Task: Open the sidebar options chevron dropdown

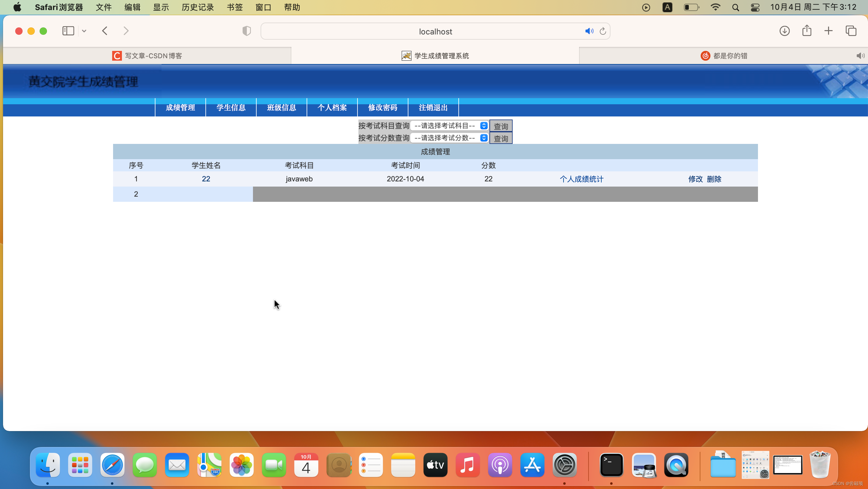Action: tap(84, 31)
